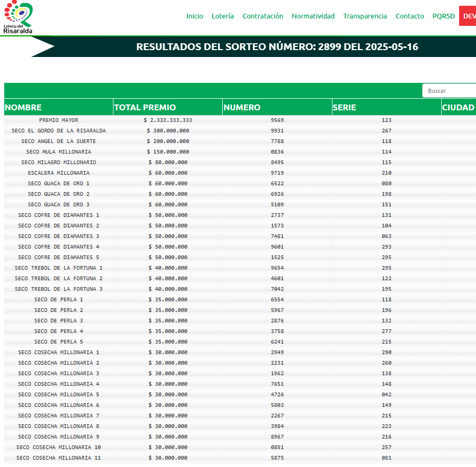Select SECO DE PERLA 1
Screen dimensions: 476x467
pos(59,300)
